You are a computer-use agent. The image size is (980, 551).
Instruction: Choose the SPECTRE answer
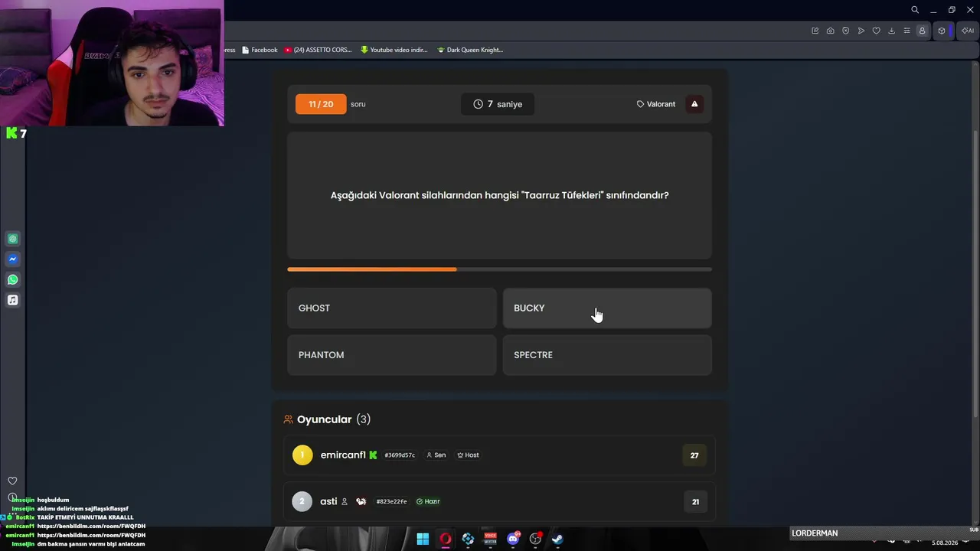tap(607, 355)
